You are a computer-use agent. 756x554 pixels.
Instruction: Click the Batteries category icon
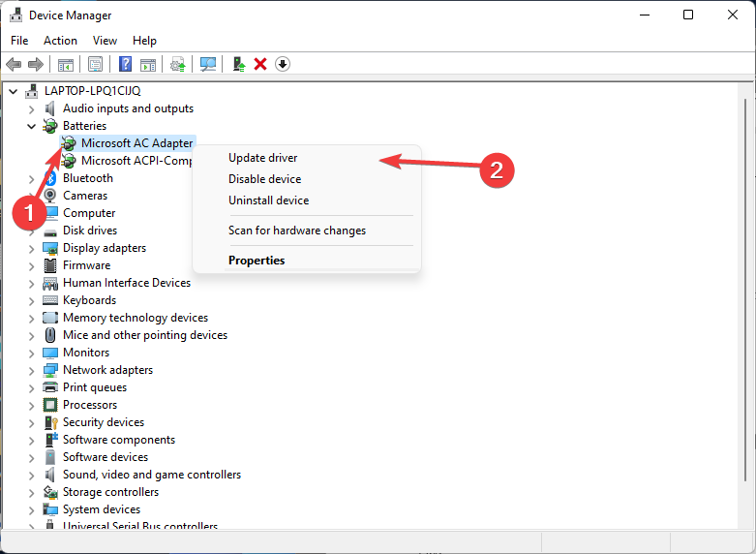[x=50, y=126]
